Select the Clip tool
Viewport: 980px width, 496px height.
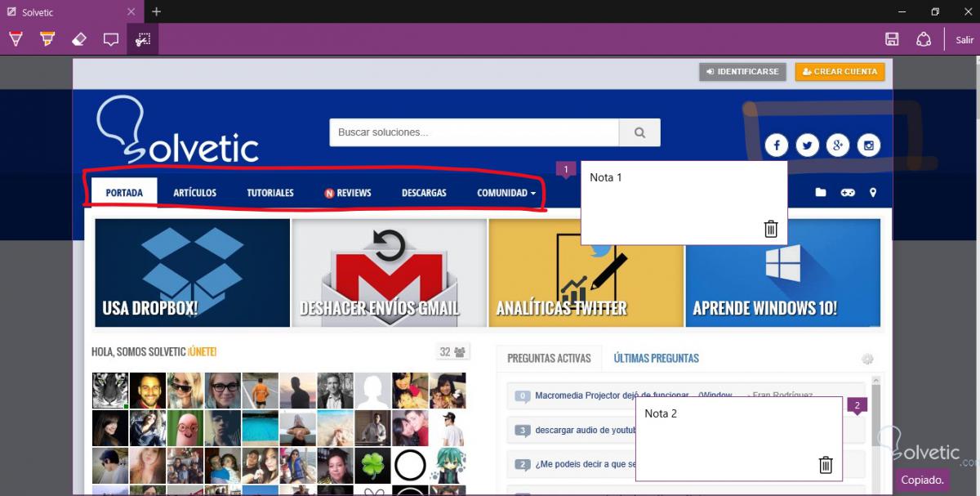point(143,39)
